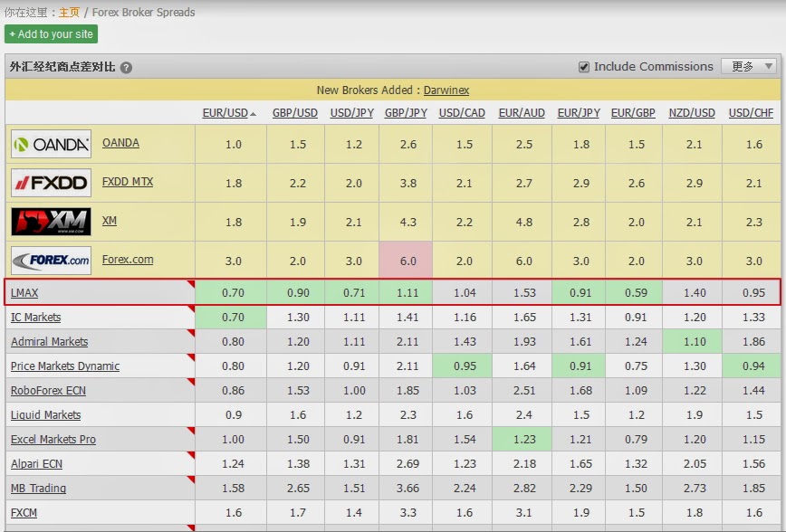Open the XM broker text link
The width and height of the screenshot is (786, 532).
(110, 221)
